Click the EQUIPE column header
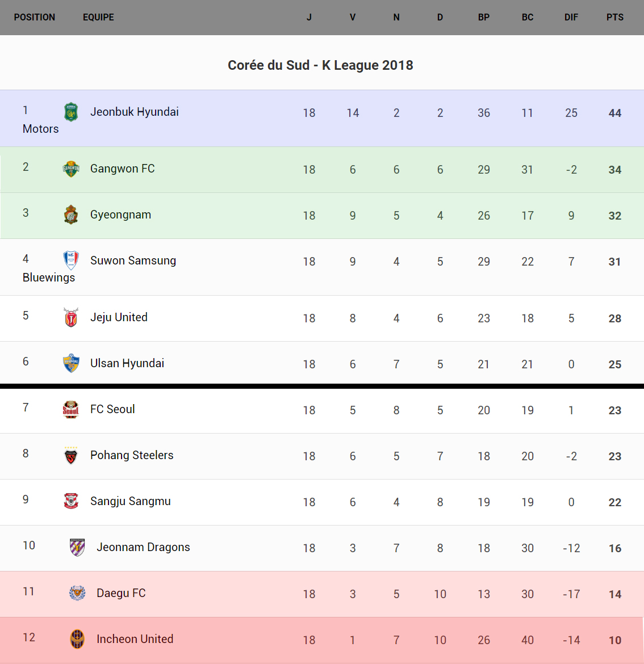The width and height of the screenshot is (644, 664). (x=98, y=17)
